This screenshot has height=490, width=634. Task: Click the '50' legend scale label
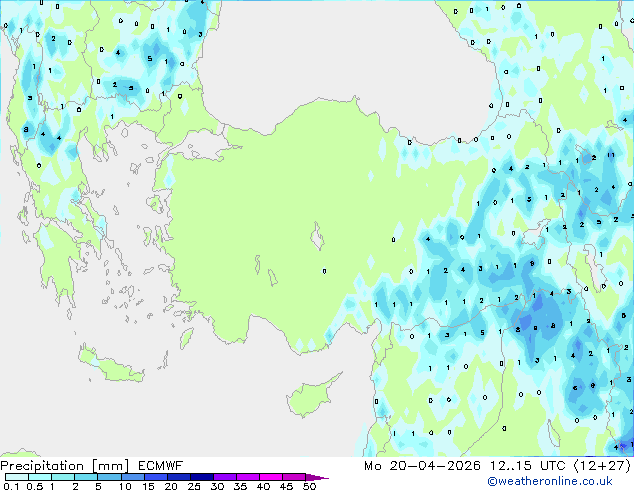click(309, 486)
